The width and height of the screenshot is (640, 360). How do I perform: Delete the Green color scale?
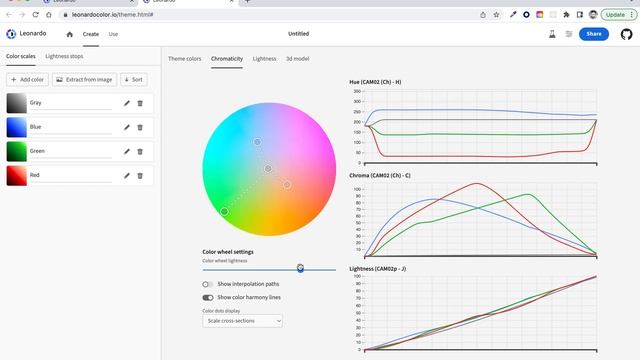(140, 151)
